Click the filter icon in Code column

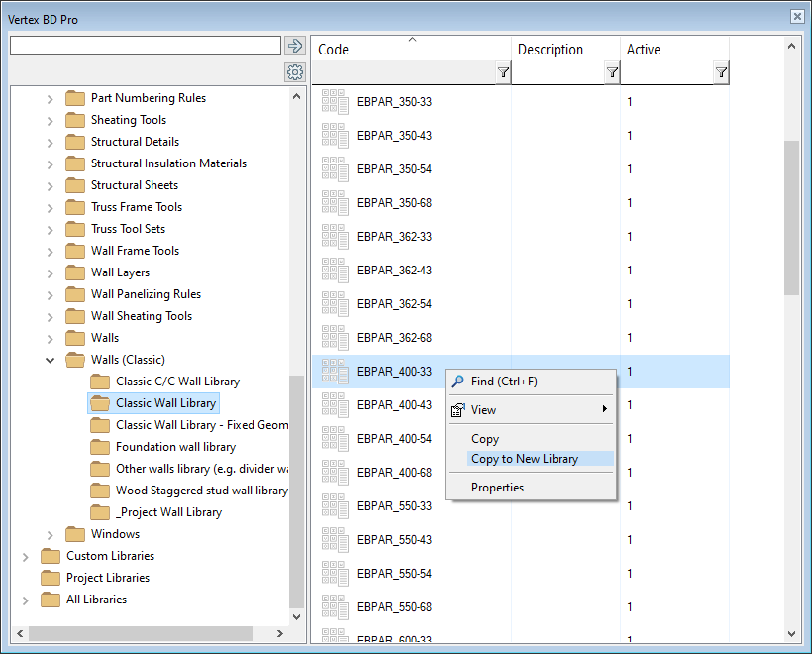pyautogui.click(x=503, y=72)
